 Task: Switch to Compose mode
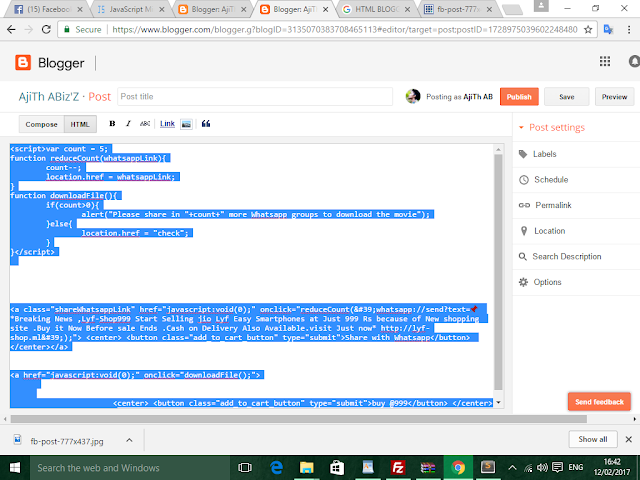pyautogui.click(x=41, y=124)
